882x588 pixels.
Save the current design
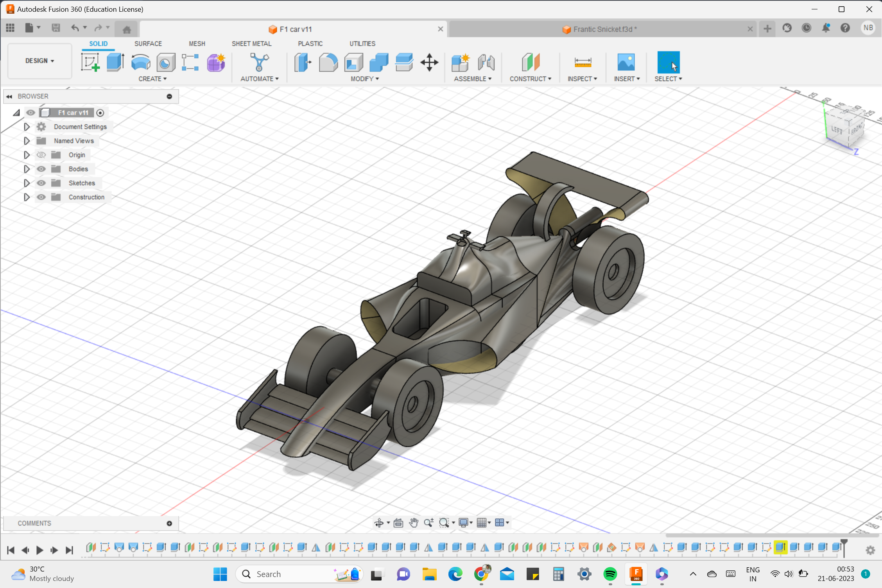click(56, 28)
